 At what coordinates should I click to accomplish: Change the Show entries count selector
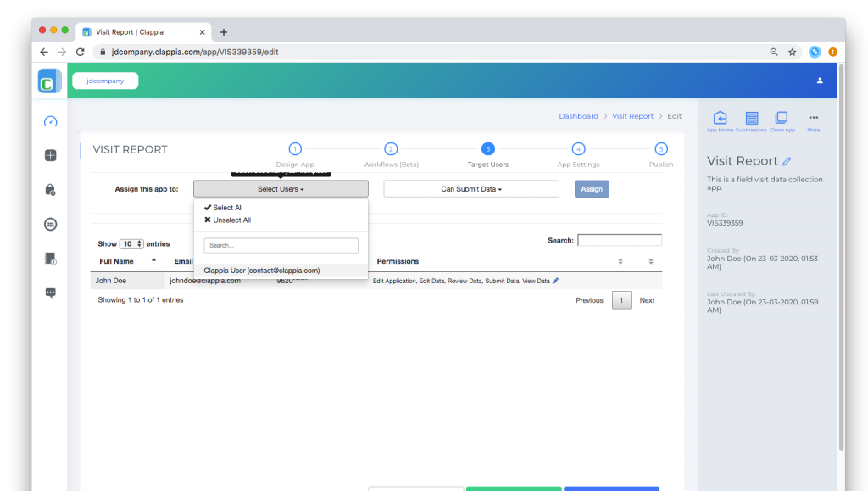(x=131, y=244)
